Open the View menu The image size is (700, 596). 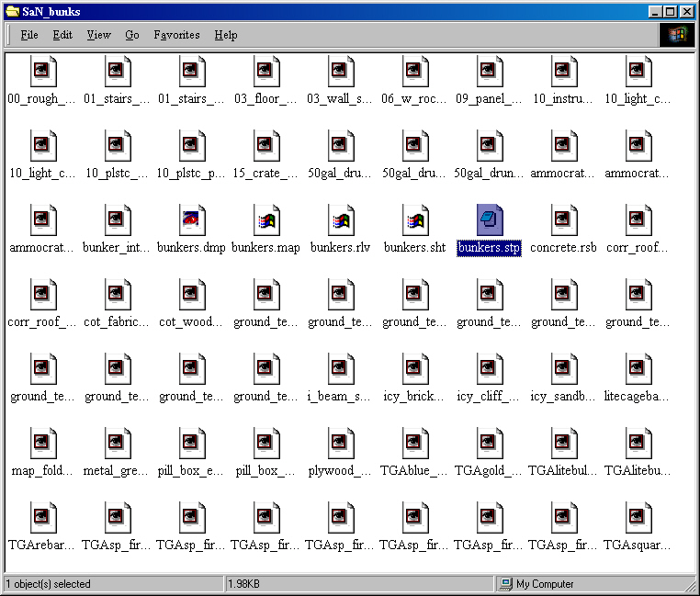(98, 35)
